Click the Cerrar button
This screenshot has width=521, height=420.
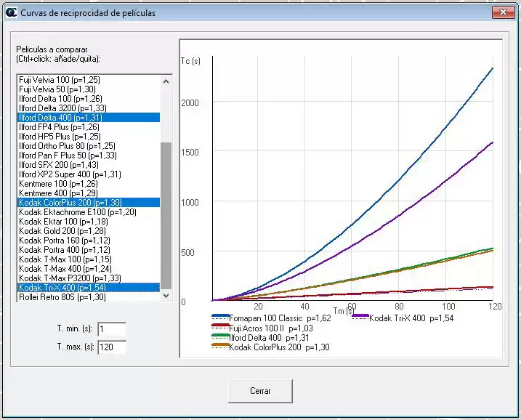pos(260,391)
